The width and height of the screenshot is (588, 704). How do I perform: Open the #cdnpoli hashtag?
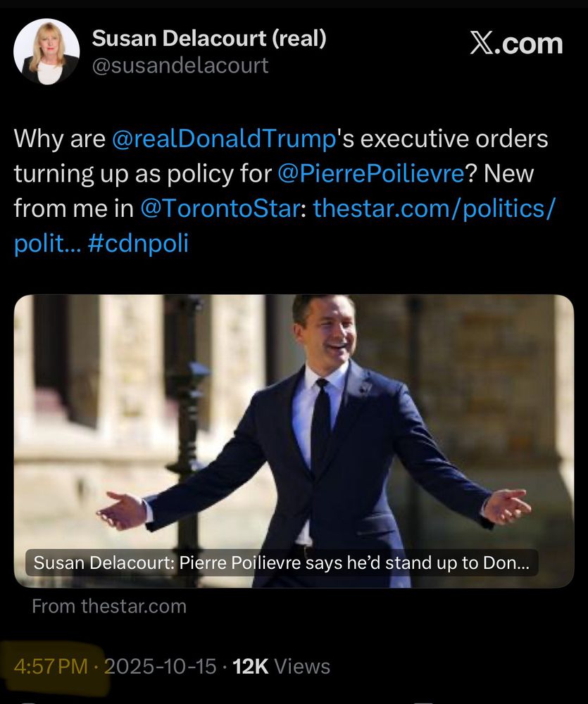point(139,243)
